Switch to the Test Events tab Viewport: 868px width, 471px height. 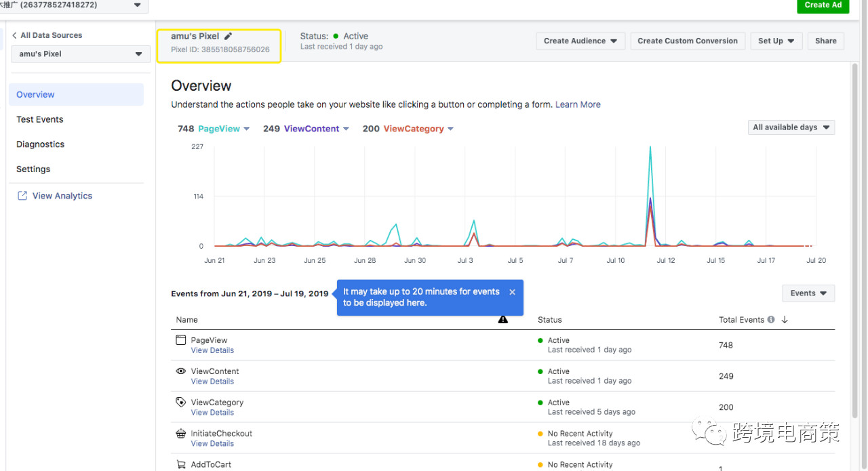(x=40, y=119)
